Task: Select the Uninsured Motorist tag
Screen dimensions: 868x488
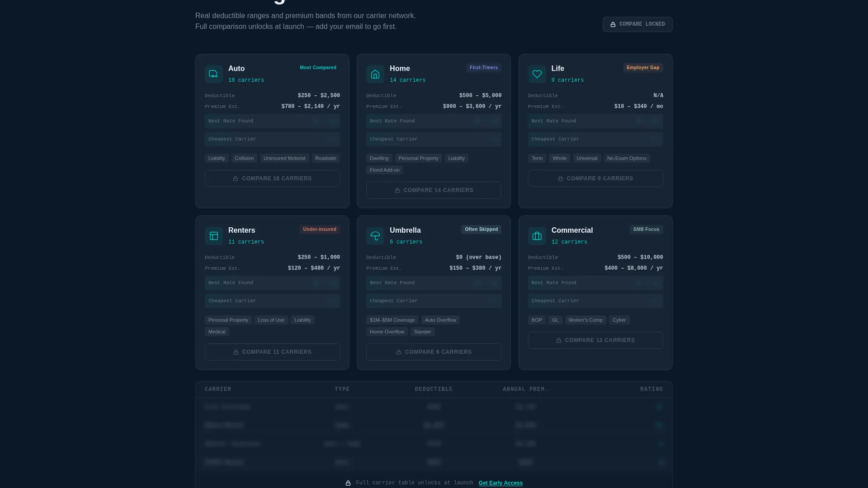Action: (284, 158)
